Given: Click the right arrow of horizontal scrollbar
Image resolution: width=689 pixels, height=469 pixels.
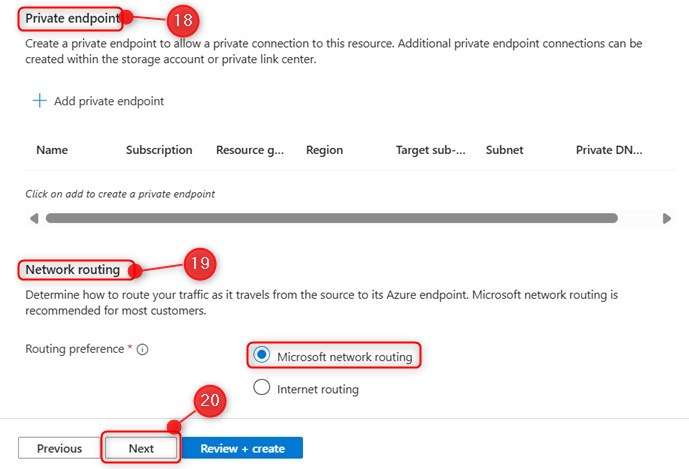Looking at the screenshot, I should coord(667,218).
